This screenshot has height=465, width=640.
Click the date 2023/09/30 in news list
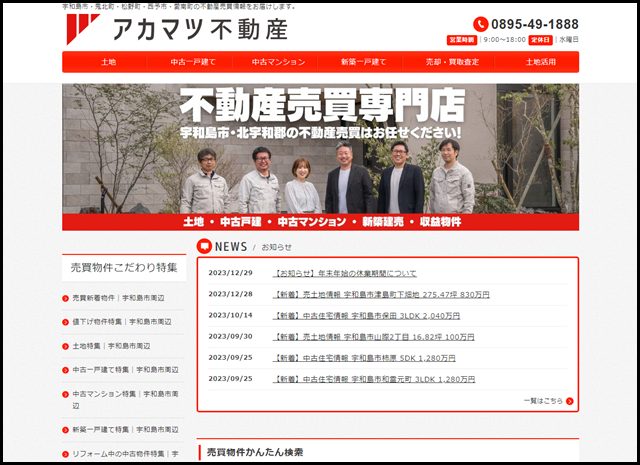click(x=230, y=336)
